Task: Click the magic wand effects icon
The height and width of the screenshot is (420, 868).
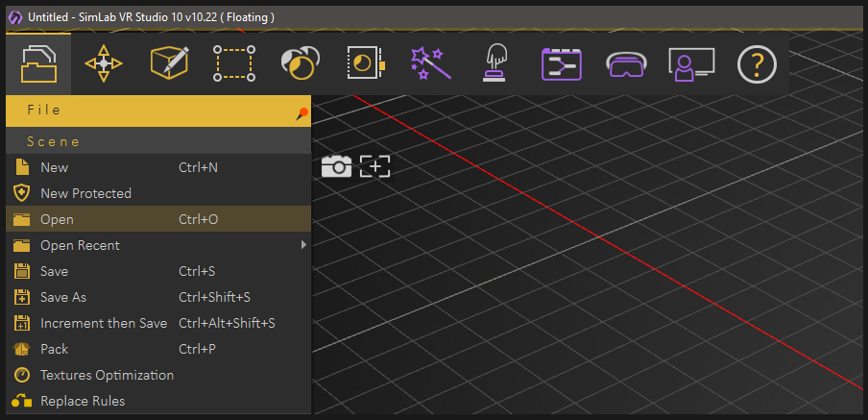Action: click(431, 63)
